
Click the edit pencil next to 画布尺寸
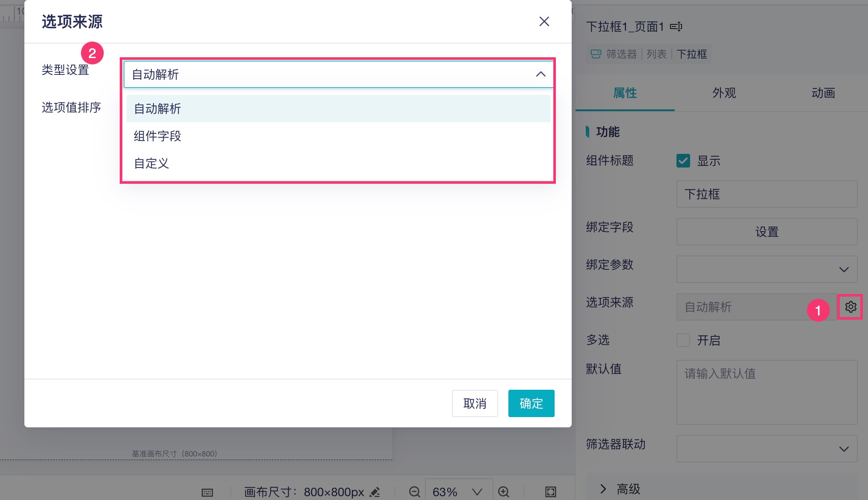pyautogui.click(x=375, y=492)
